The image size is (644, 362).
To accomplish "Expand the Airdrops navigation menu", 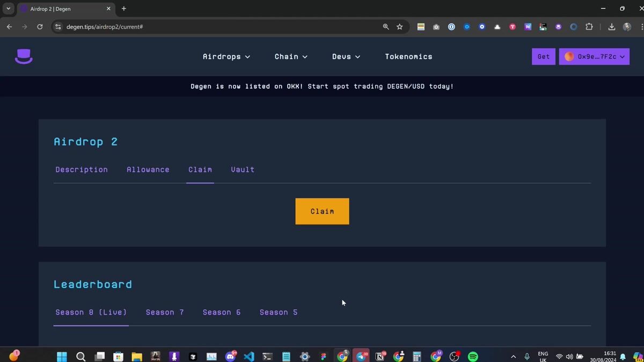I will pos(226,56).
